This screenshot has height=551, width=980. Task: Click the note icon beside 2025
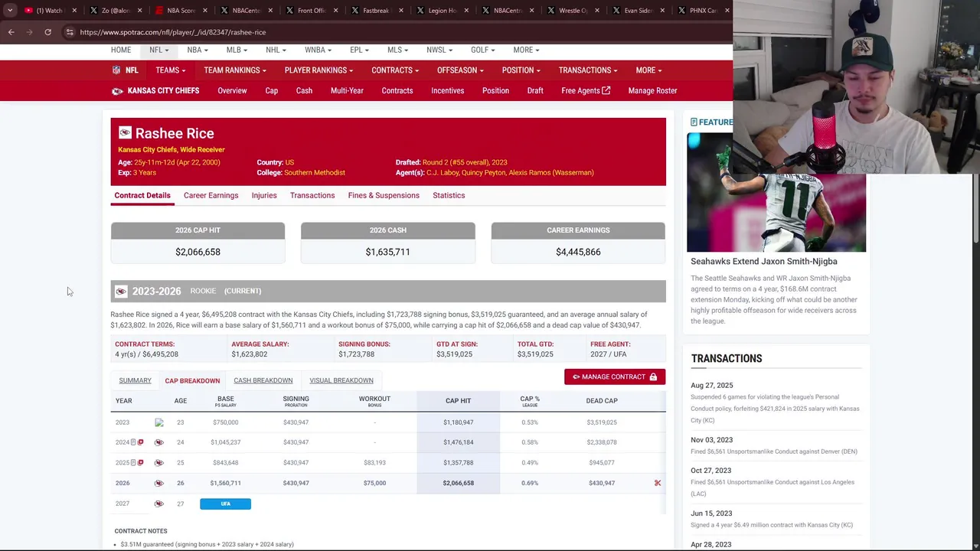tap(133, 463)
